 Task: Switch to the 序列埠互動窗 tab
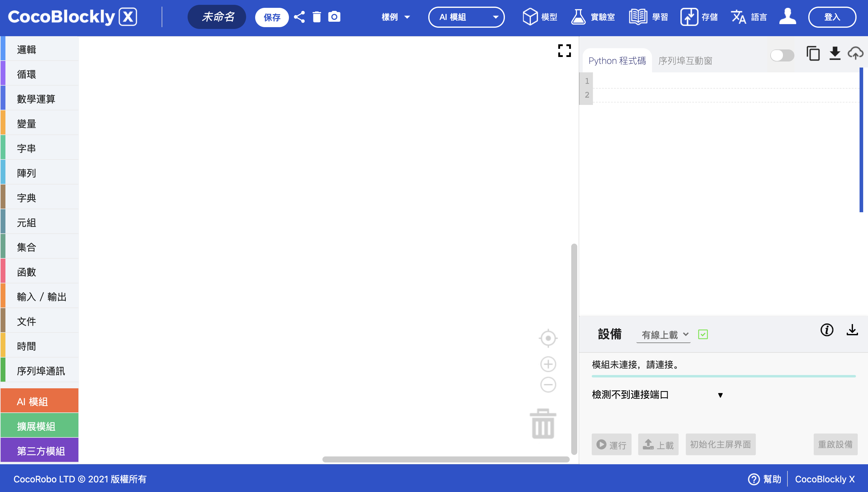pos(685,61)
